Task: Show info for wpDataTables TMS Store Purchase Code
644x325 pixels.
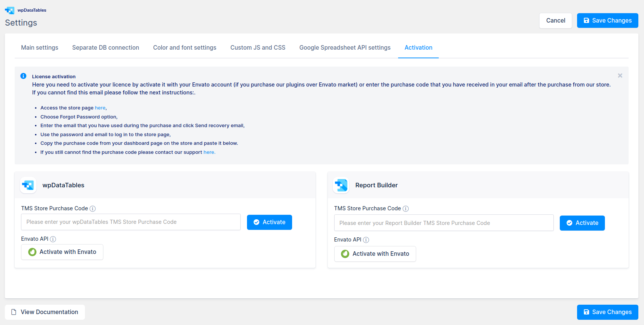Action: pos(92,209)
